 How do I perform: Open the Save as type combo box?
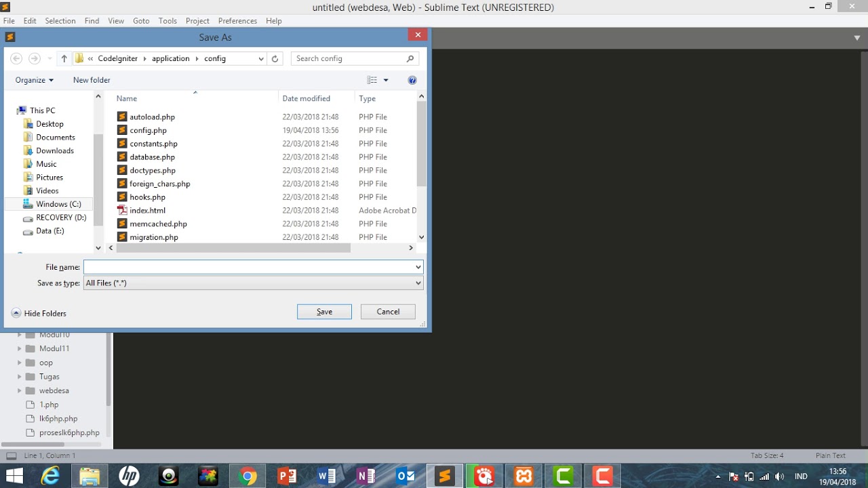pos(254,283)
